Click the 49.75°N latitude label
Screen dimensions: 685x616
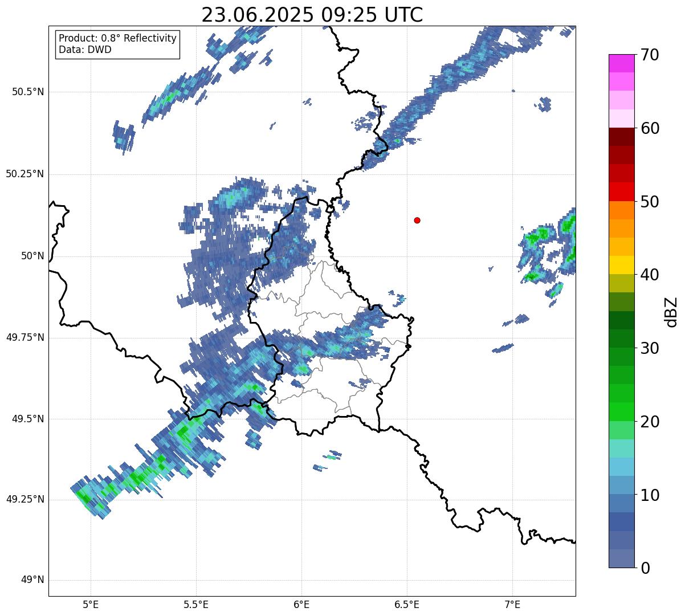coord(25,337)
